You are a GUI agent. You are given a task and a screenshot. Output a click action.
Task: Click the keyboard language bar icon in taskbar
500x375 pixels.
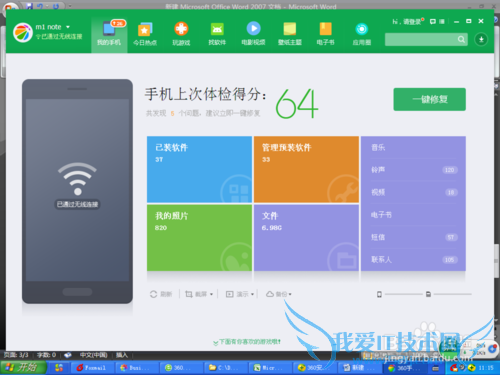435,368
